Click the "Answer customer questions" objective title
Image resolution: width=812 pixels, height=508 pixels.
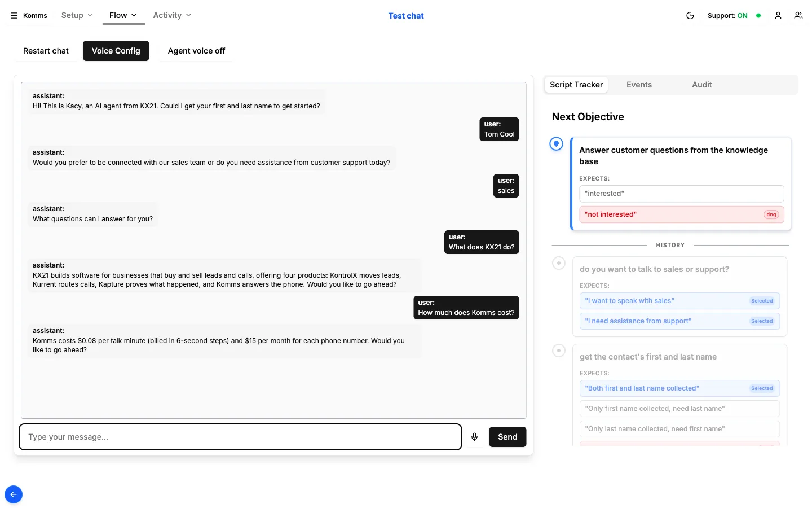673,156
